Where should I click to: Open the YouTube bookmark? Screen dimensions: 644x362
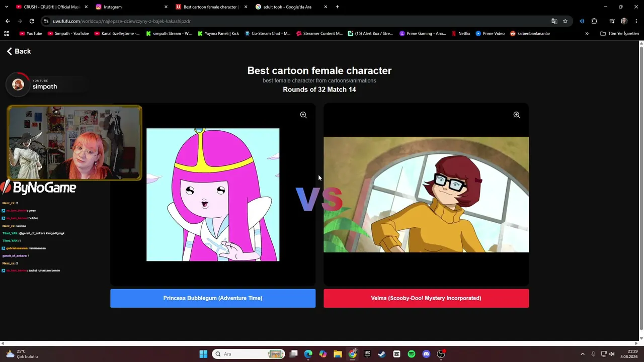point(31,34)
